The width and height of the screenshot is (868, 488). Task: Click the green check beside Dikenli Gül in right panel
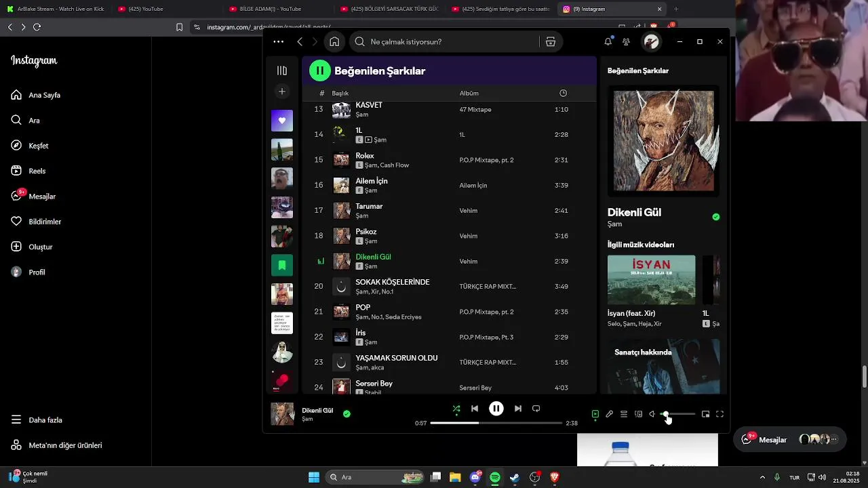coord(716,217)
